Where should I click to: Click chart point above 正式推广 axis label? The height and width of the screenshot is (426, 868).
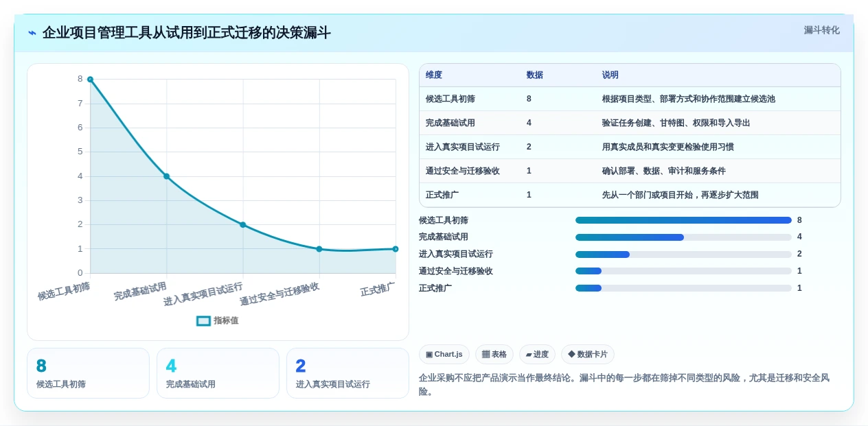pyautogui.click(x=396, y=249)
